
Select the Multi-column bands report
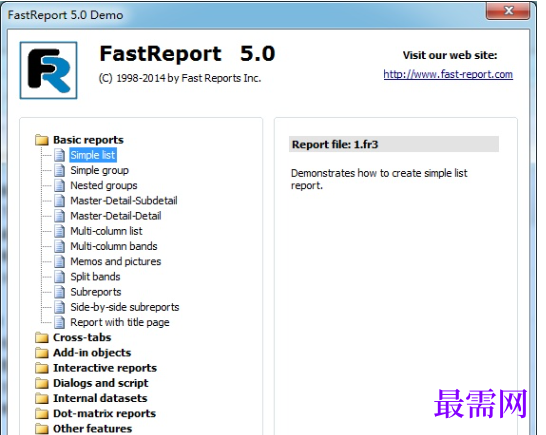(114, 246)
